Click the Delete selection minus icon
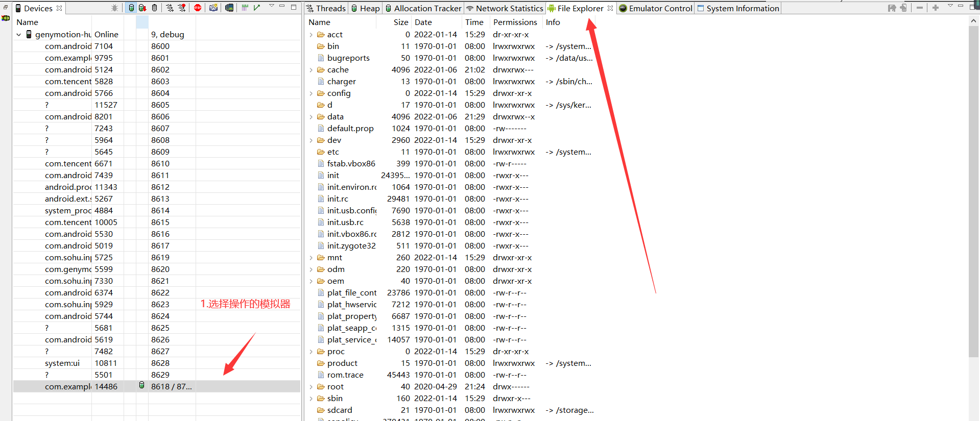The image size is (980, 421). pyautogui.click(x=920, y=8)
